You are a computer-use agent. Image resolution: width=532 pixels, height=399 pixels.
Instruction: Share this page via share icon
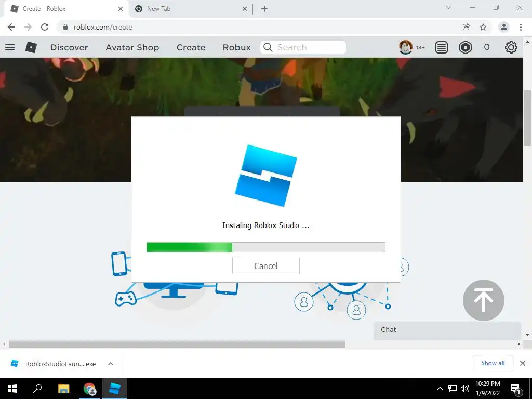click(467, 27)
